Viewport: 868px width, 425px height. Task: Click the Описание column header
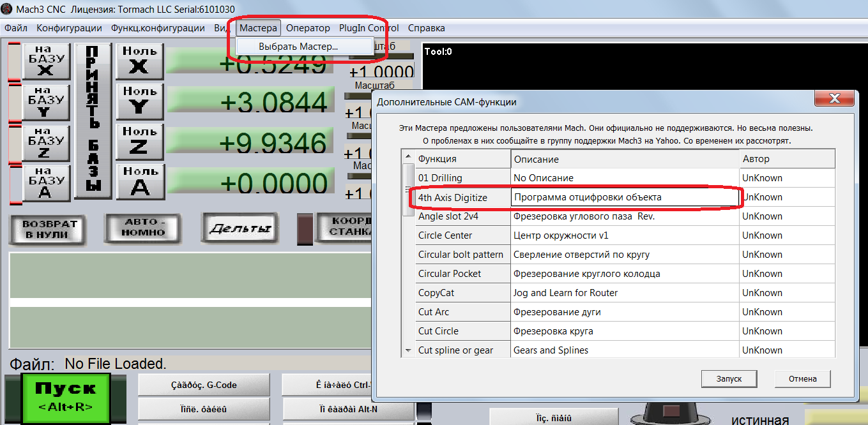coord(625,159)
